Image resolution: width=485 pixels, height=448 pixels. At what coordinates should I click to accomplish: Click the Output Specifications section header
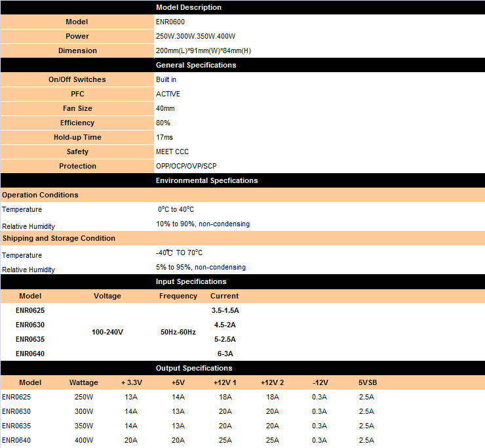194,368
